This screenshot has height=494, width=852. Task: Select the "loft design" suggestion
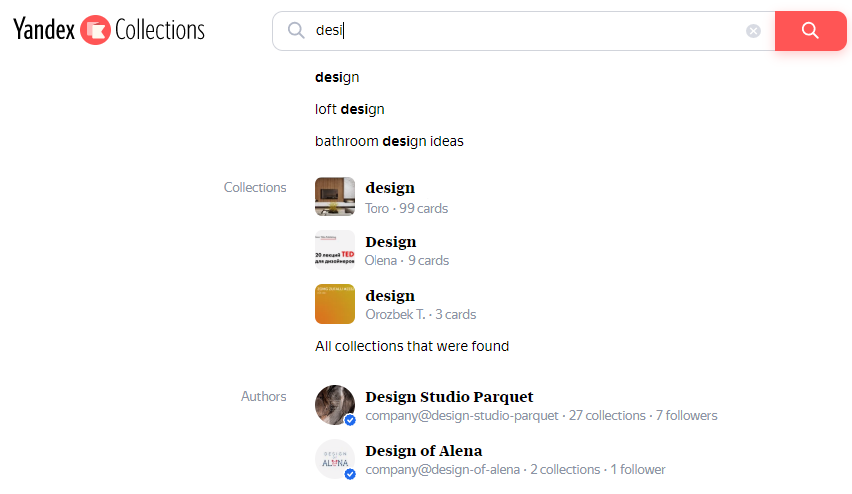(349, 110)
